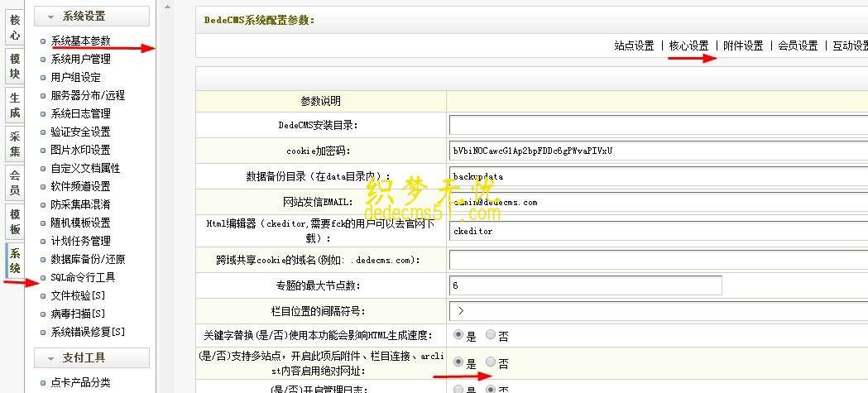Click the 专题的最大节点数 input field
The height and width of the screenshot is (393, 868).
(585, 285)
